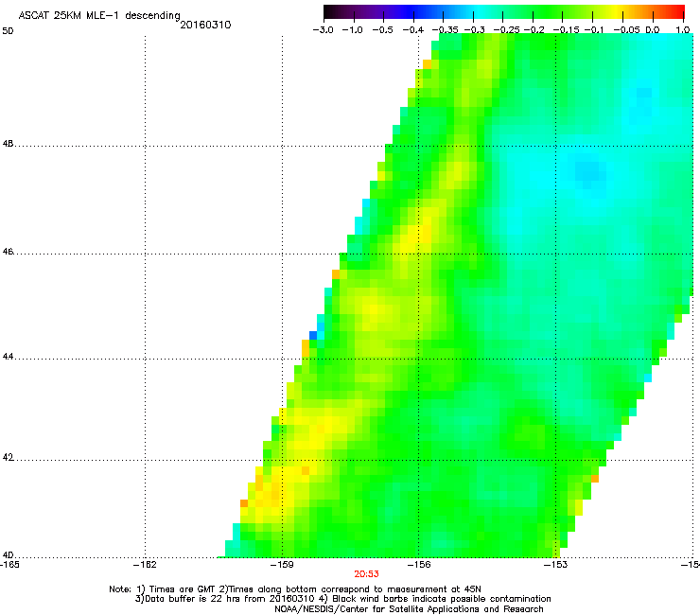Screen dimensions: 700x615
Task: Click the color bar label -0.15
Action: click(566, 30)
